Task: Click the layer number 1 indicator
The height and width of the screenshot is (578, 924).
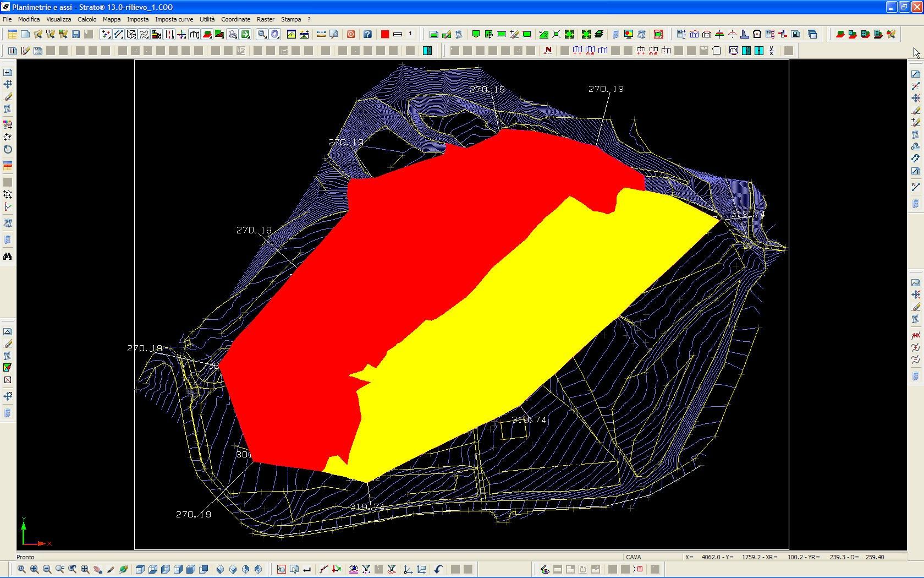Action: point(410,34)
